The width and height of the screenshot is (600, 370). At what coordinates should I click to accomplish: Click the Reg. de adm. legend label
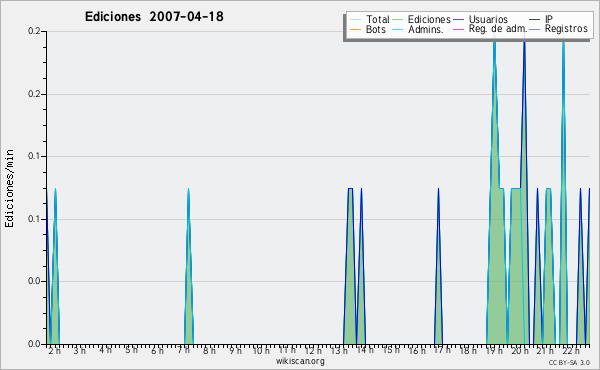(498, 29)
